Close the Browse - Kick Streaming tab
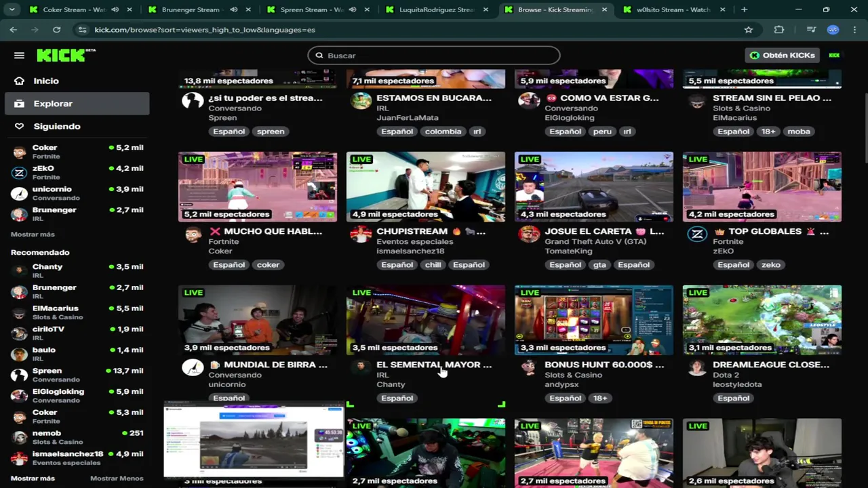The width and height of the screenshot is (868, 488). [604, 9]
